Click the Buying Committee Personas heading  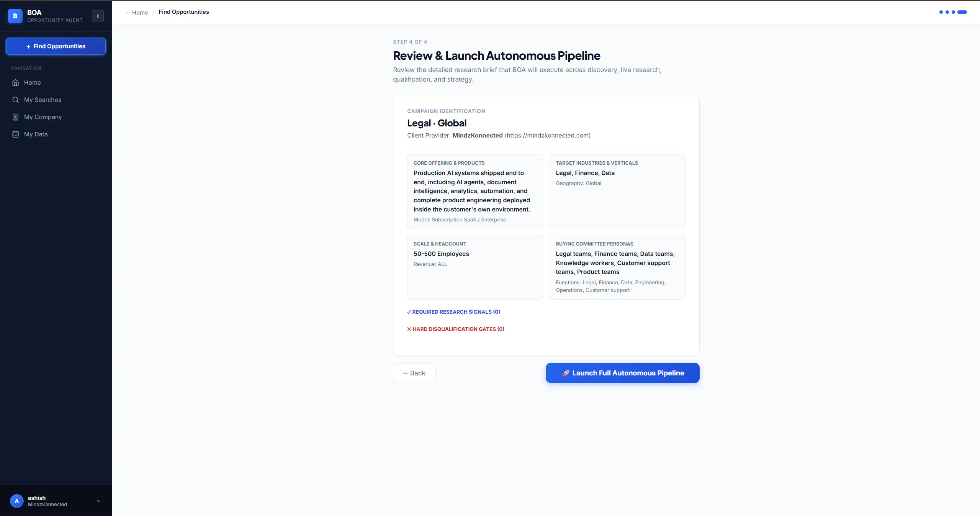pos(594,244)
